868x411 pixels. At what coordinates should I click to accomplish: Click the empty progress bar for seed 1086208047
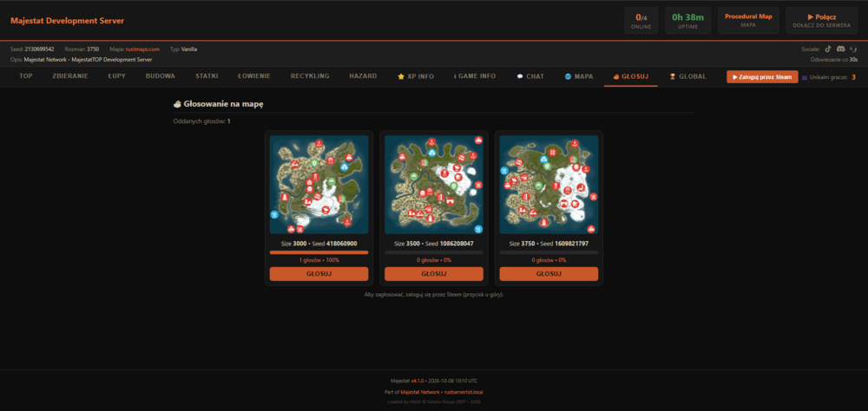434,252
